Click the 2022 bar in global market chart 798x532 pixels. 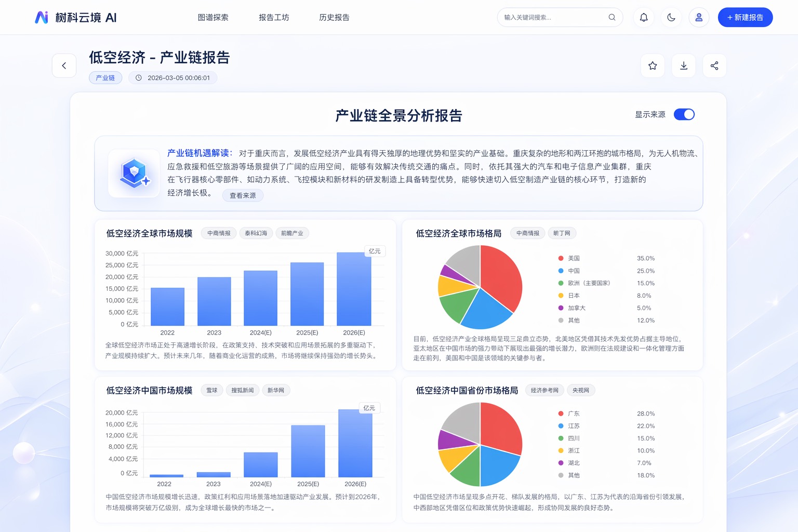tap(167, 307)
